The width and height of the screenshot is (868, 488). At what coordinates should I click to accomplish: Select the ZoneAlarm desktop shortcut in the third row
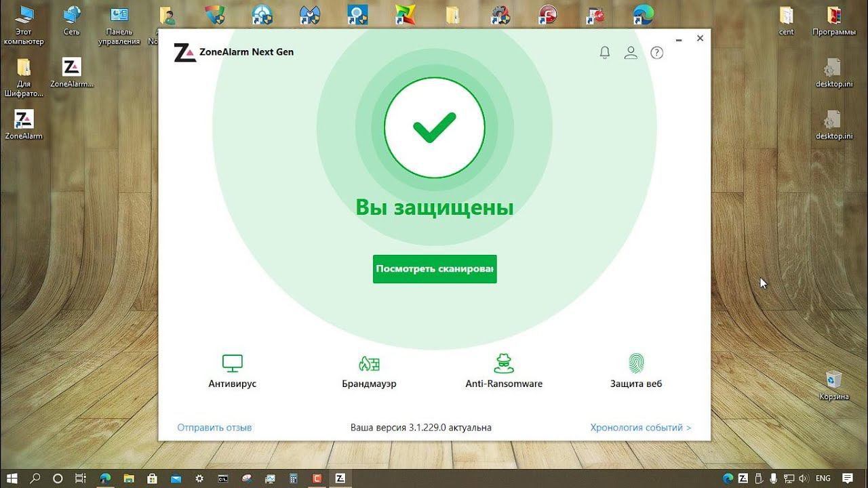tap(24, 124)
